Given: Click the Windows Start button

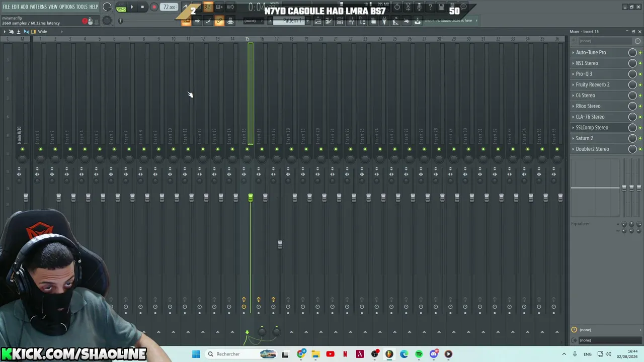Looking at the screenshot, I should [x=196, y=354].
